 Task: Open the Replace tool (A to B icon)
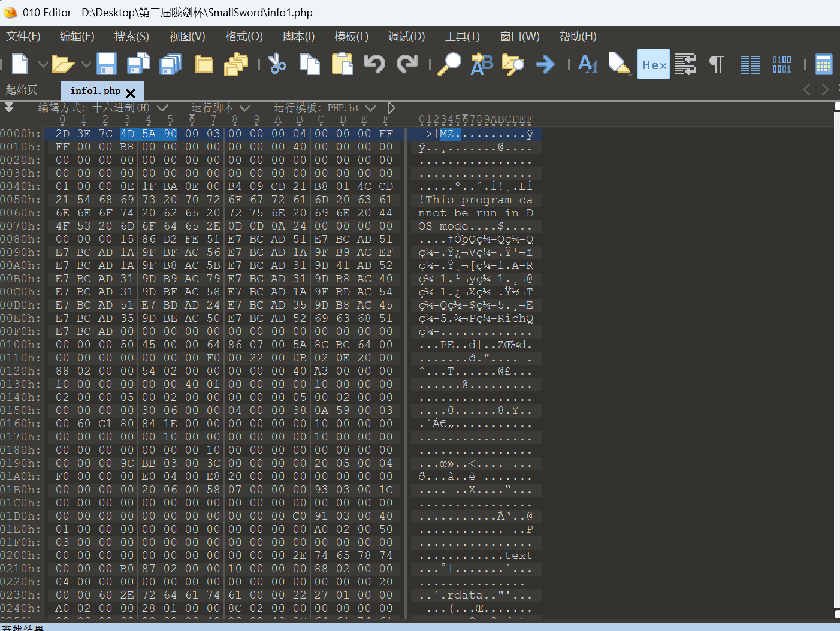[x=482, y=64]
